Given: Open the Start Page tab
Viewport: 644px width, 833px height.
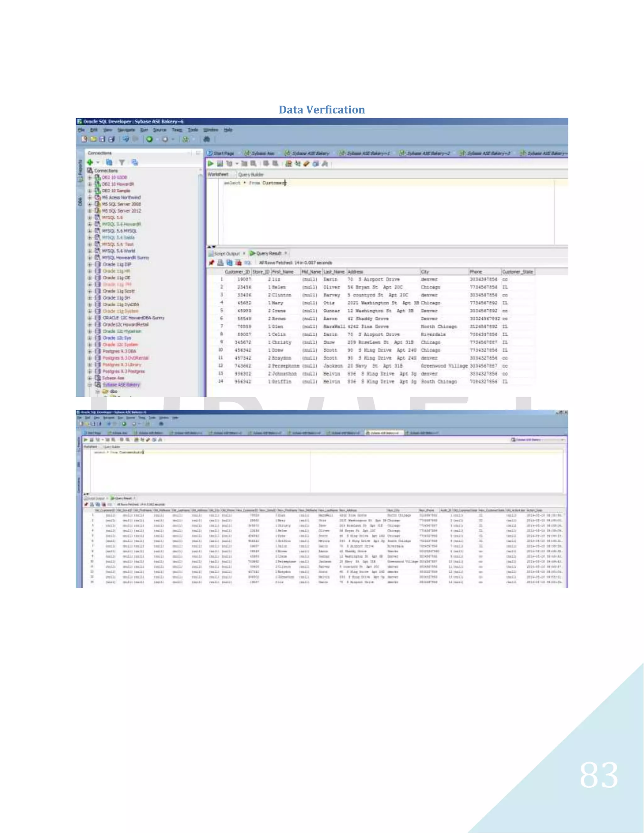Looking at the screenshot, I should 223,153.
